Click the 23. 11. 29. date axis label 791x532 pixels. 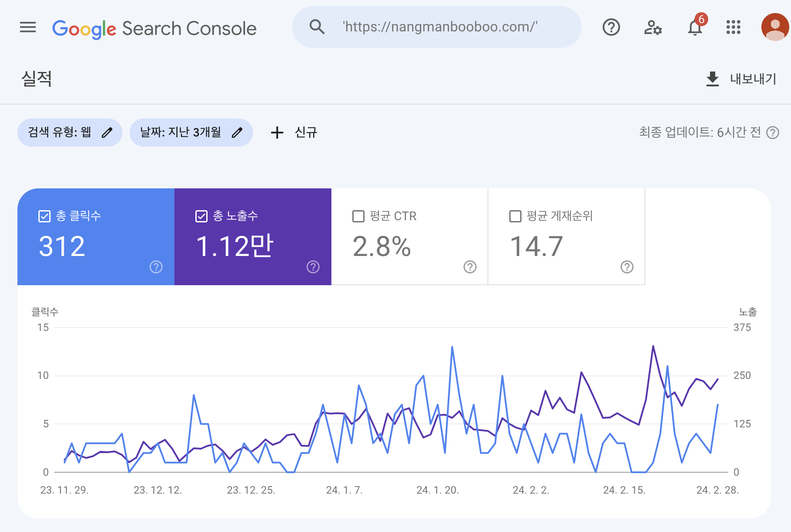point(65,490)
